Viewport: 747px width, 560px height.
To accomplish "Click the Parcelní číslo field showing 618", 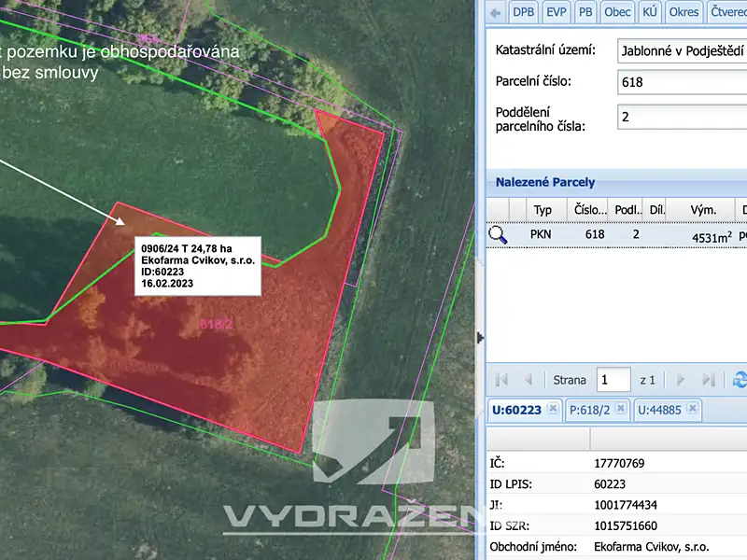I will [683, 82].
